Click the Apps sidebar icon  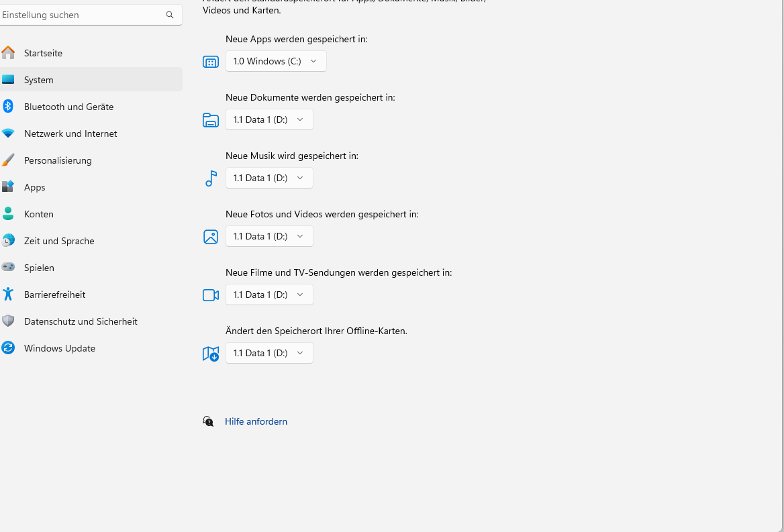(x=8, y=187)
